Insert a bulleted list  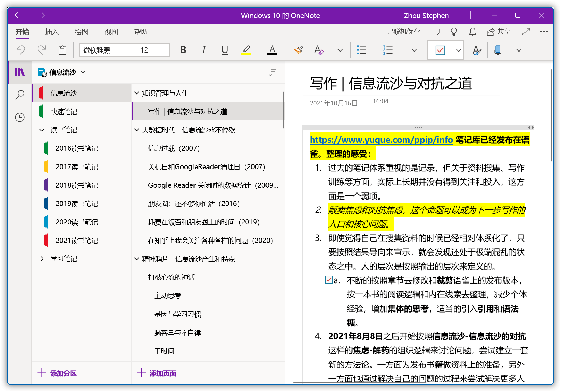361,50
